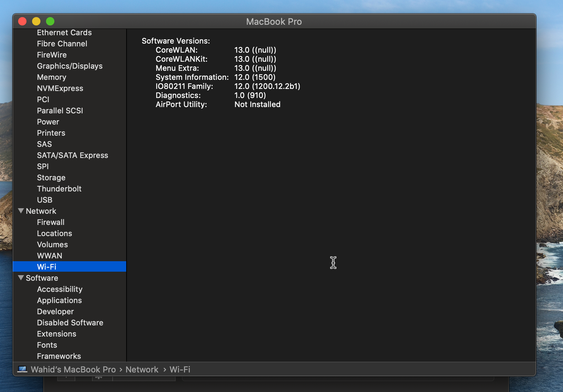Show the Applications list
This screenshot has height=392, width=563.
click(60, 300)
